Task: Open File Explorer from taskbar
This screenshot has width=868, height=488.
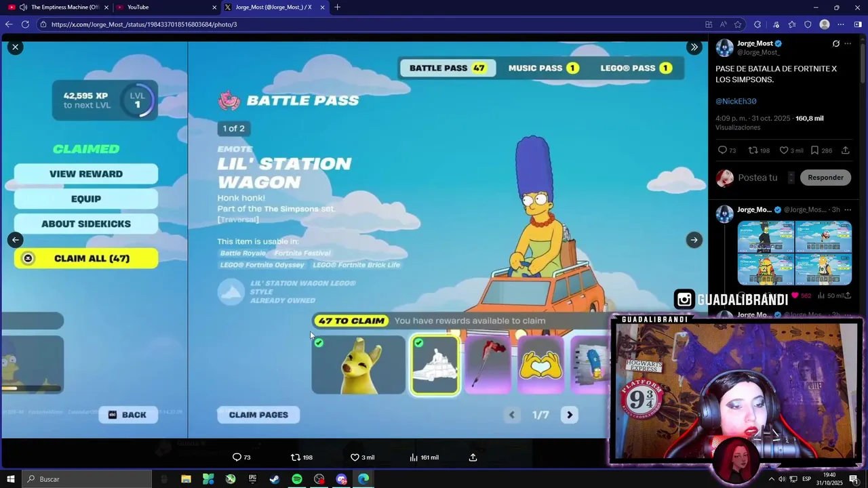Action: pyautogui.click(x=186, y=479)
